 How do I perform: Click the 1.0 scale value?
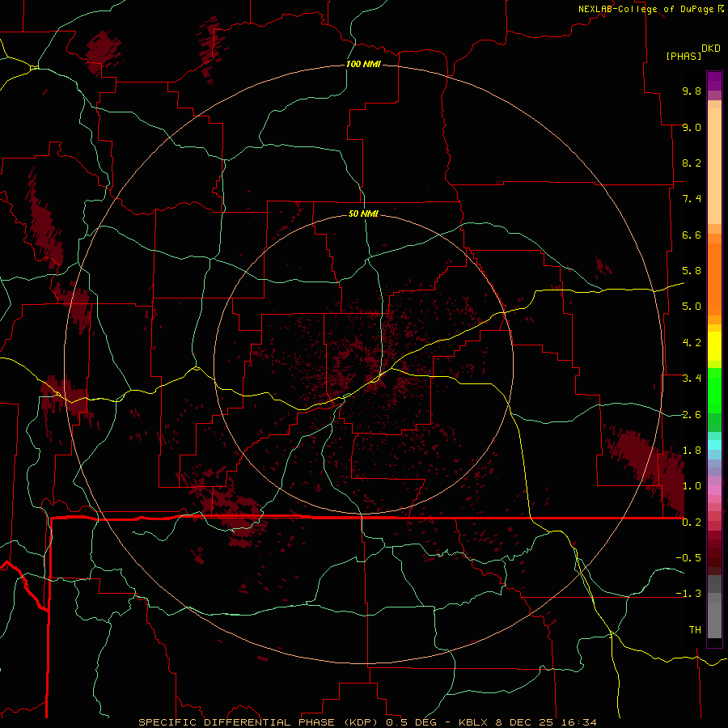tap(692, 486)
